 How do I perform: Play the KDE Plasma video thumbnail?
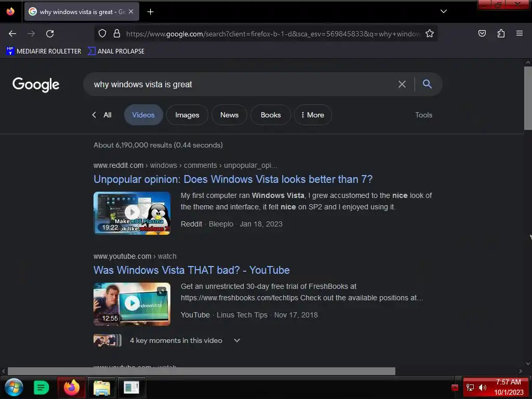tap(132, 213)
